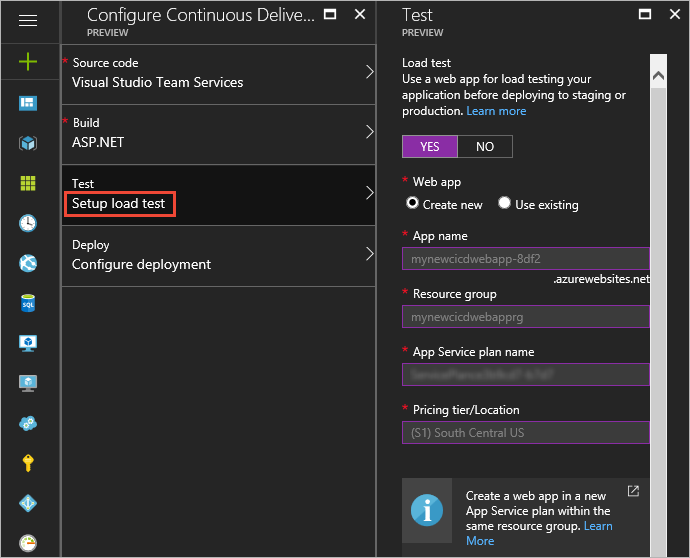The image size is (690, 558).
Task: Click the scroll up arrow in Test blade
Action: pos(658,76)
